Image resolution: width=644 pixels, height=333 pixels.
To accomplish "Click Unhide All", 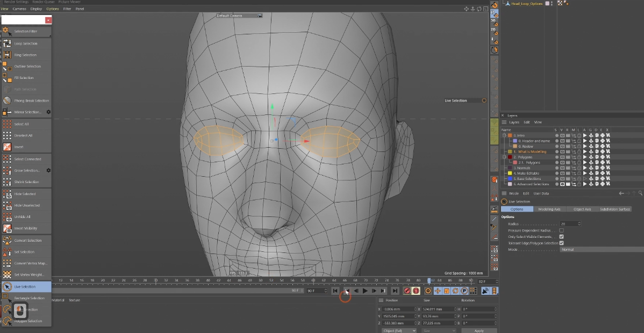I will tap(26, 217).
